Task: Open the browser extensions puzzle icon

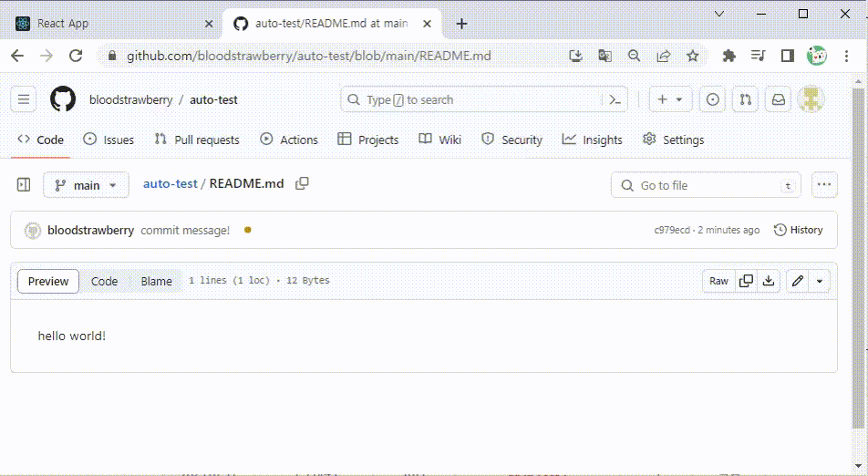Action: [x=729, y=56]
